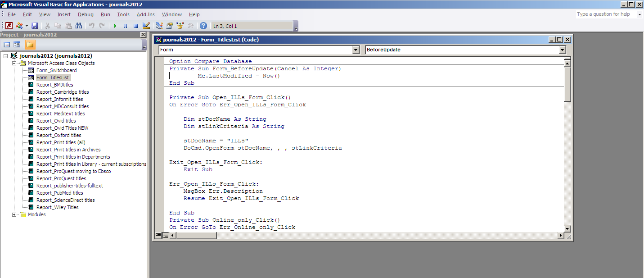
Task: Click the Undo arrow icon
Action: tap(92, 26)
